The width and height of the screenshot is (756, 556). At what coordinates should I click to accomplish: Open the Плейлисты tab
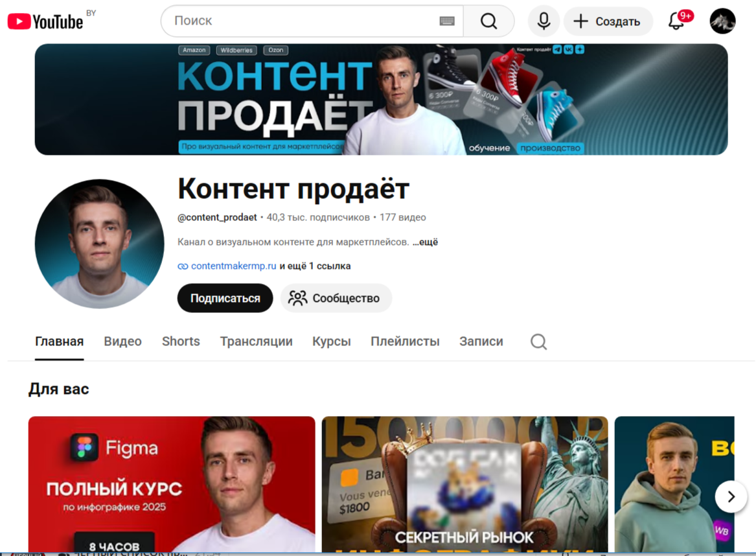tap(405, 342)
